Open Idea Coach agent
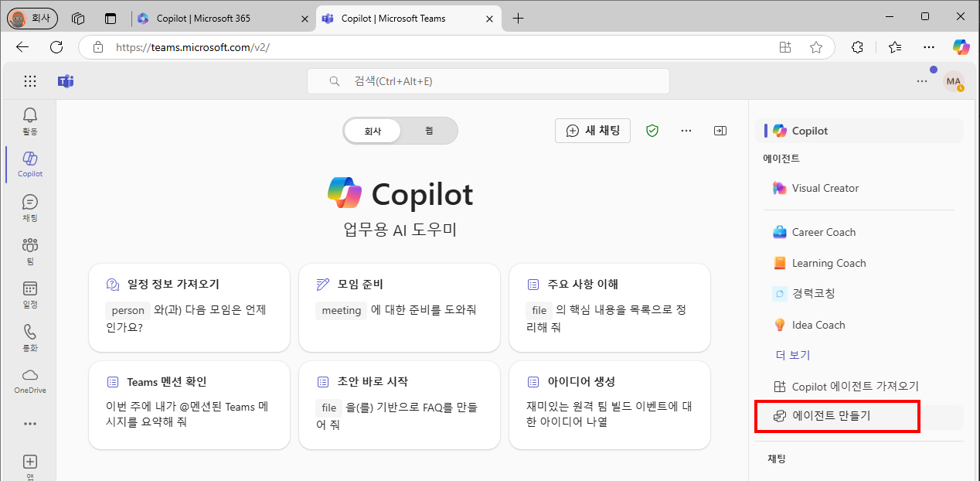Screen dimensions: 980x481 [859, 325]
